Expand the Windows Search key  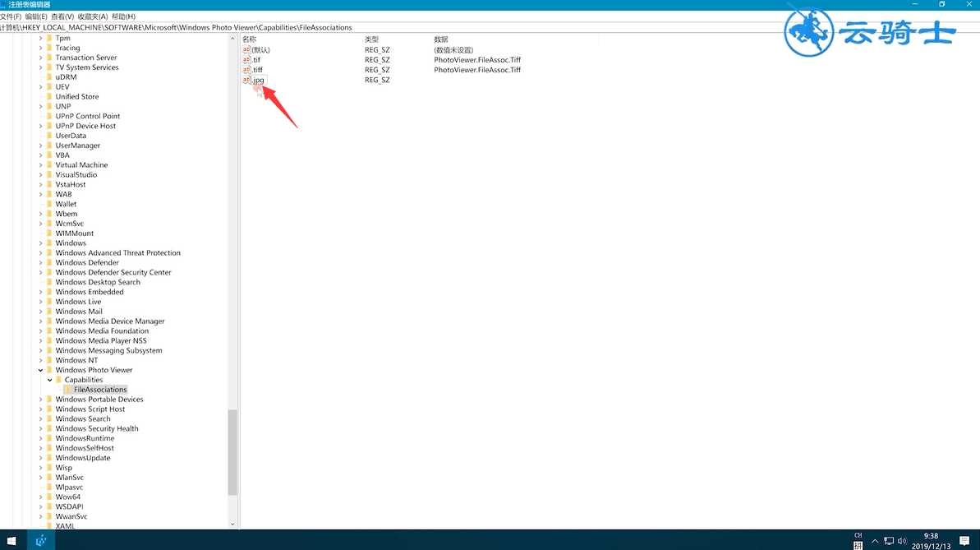pyautogui.click(x=40, y=419)
